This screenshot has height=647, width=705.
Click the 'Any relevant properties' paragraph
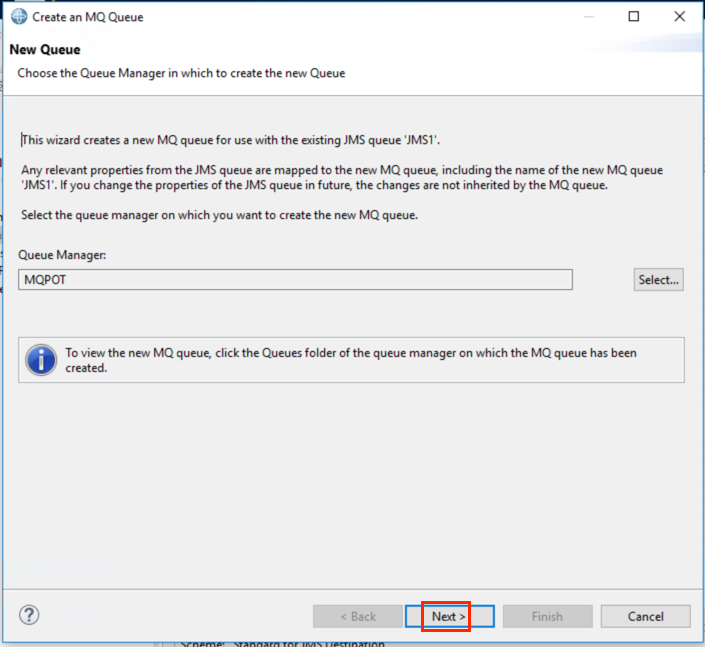tap(342, 178)
